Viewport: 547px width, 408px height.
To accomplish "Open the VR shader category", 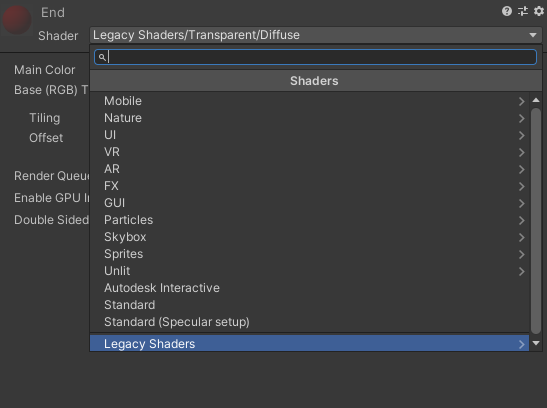I will 309,152.
